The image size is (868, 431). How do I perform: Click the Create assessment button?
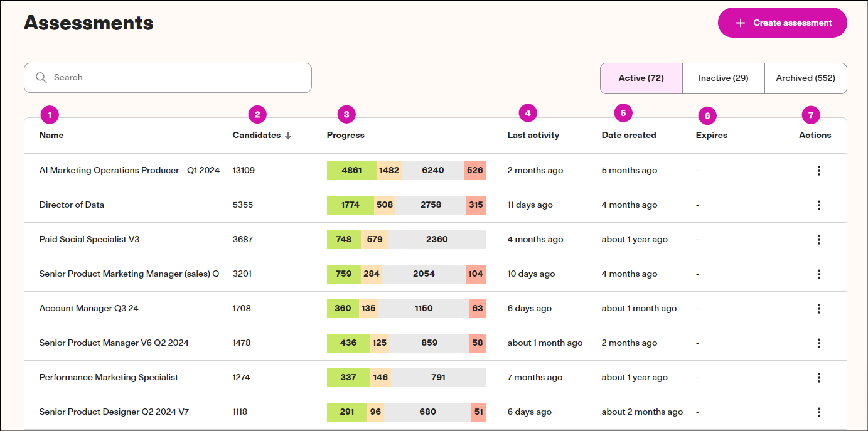point(782,22)
